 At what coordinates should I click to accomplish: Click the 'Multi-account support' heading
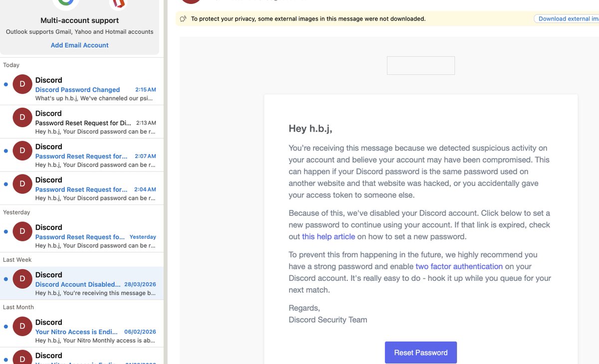click(x=79, y=20)
